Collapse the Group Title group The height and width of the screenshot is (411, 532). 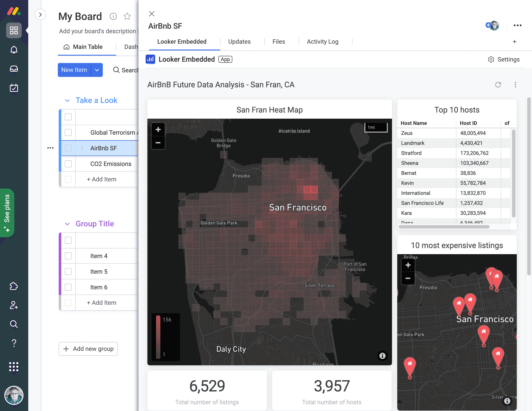coord(67,224)
